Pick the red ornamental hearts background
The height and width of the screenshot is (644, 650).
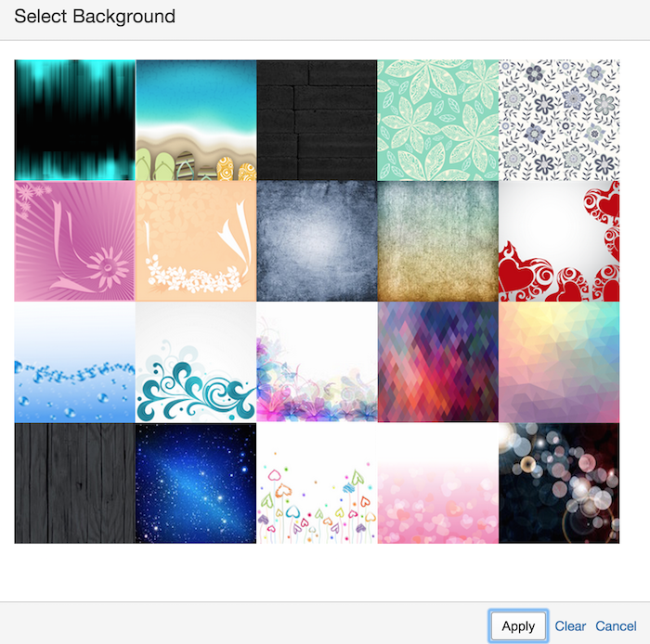pos(559,241)
